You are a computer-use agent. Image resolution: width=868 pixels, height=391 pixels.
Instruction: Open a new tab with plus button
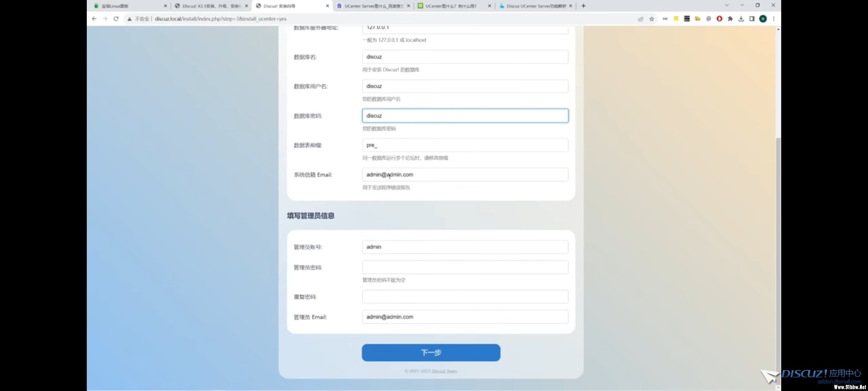click(583, 6)
